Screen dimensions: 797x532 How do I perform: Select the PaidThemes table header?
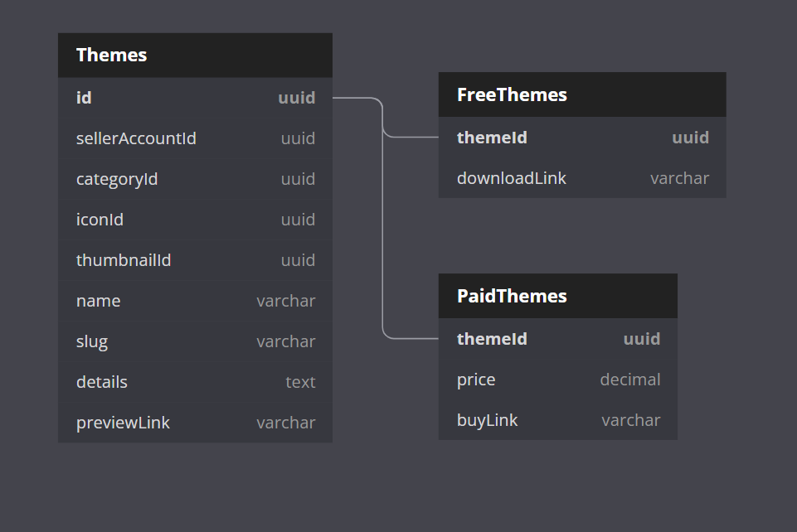pos(557,296)
